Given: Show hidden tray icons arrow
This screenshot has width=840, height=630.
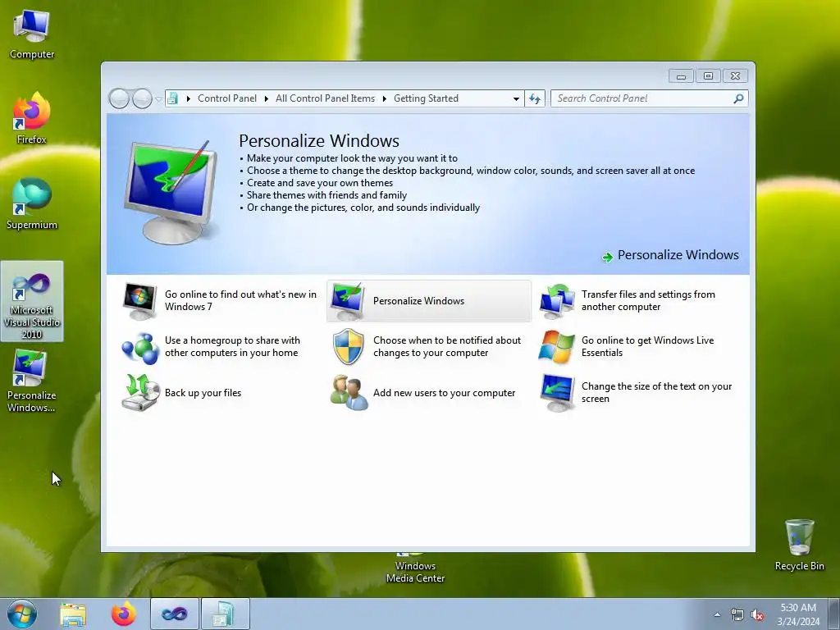Looking at the screenshot, I should pos(717,615).
